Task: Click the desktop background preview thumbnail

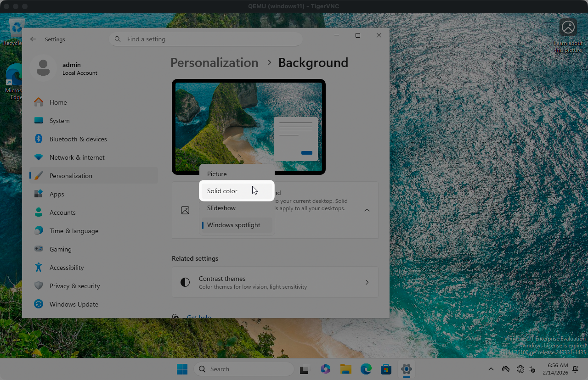Action: (x=249, y=127)
